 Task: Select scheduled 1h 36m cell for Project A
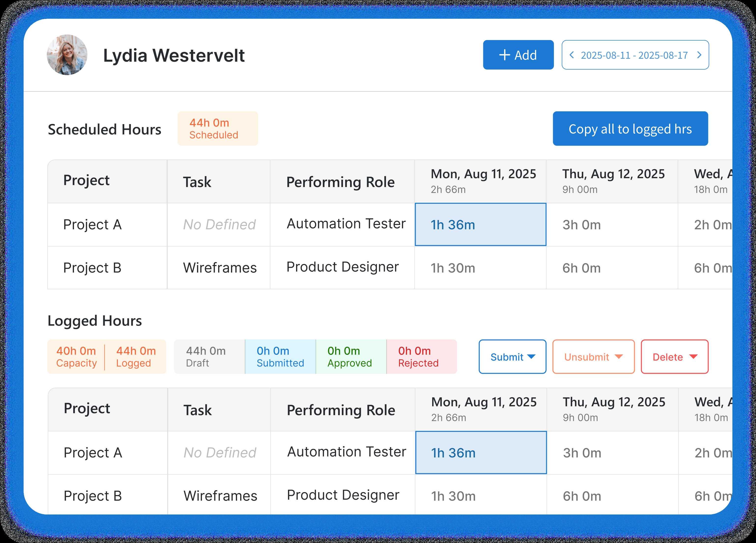(480, 224)
